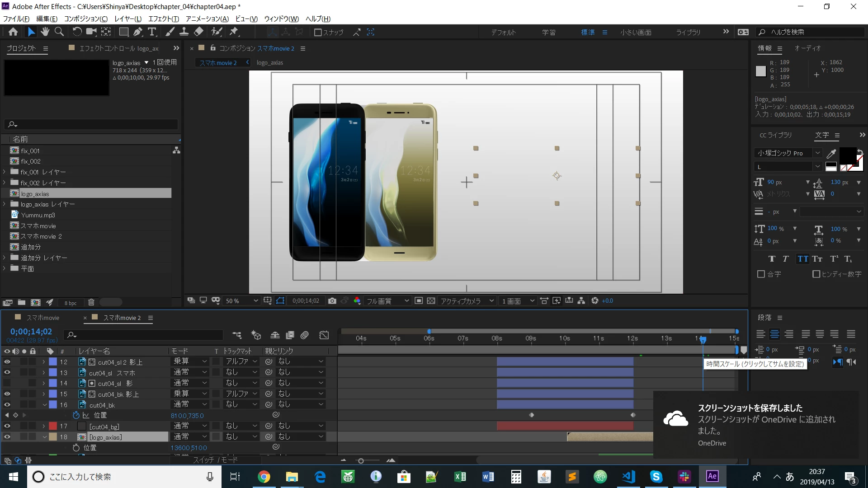Switch to the スマホmovie timeline tab
Image resolution: width=868 pixels, height=488 pixels.
42,318
